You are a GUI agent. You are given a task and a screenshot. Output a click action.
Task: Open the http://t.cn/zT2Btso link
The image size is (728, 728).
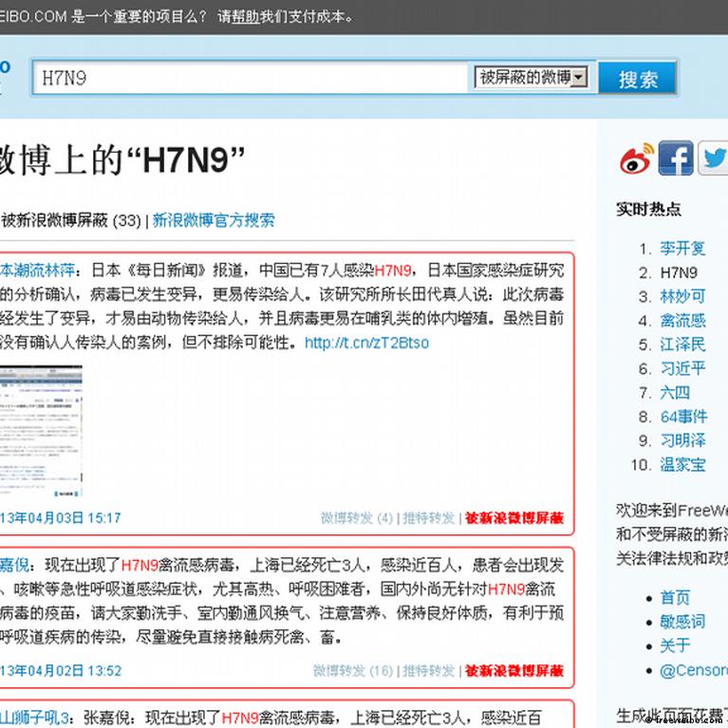click(366, 343)
